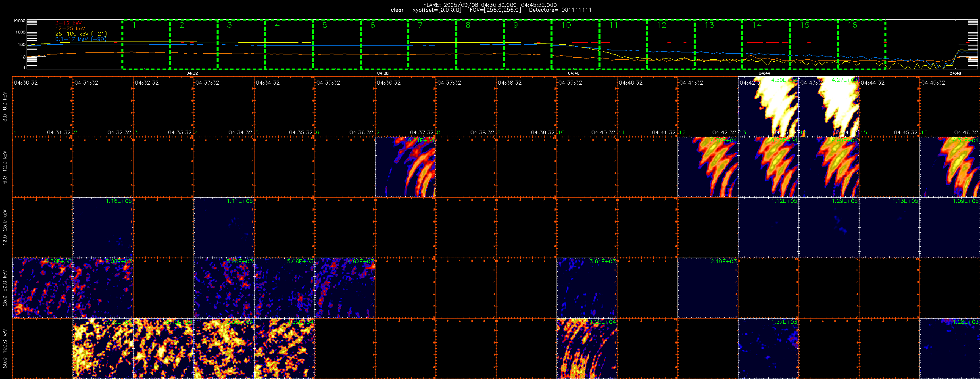Select interval 8 box in light curve
This screenshot has width=980, height=379.
point(480,44)
